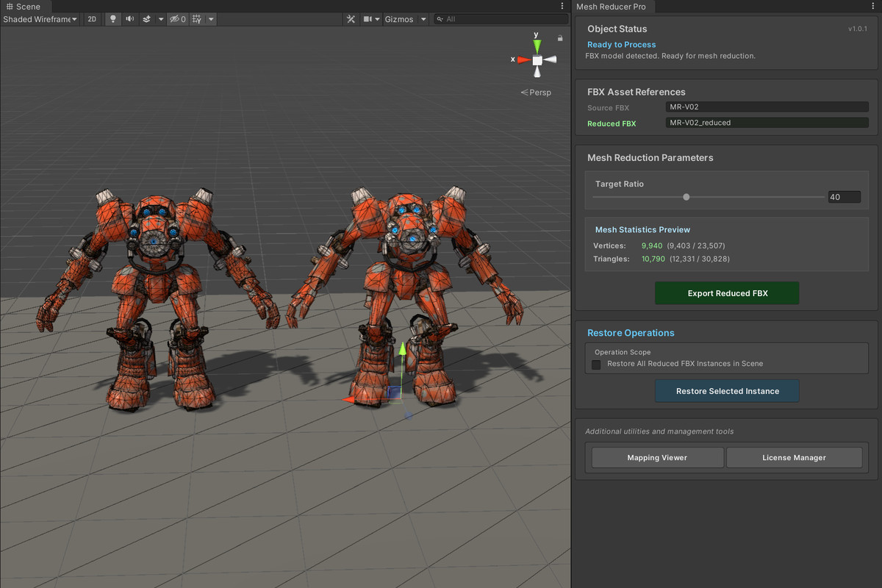Click the green Y axis on orientation gizmo
Image resolution: width=882 pixels, height=588 pixels.
[537, 45]
